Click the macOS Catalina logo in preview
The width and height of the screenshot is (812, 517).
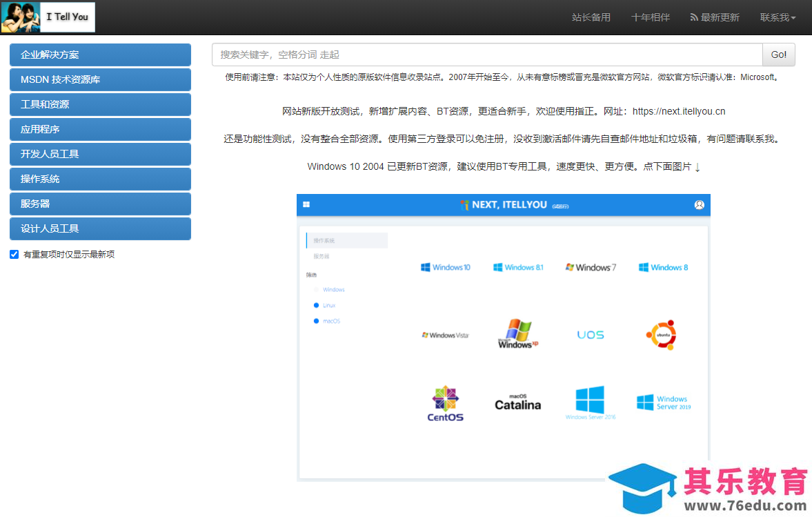pyautogui.click(x=518, y=402)
